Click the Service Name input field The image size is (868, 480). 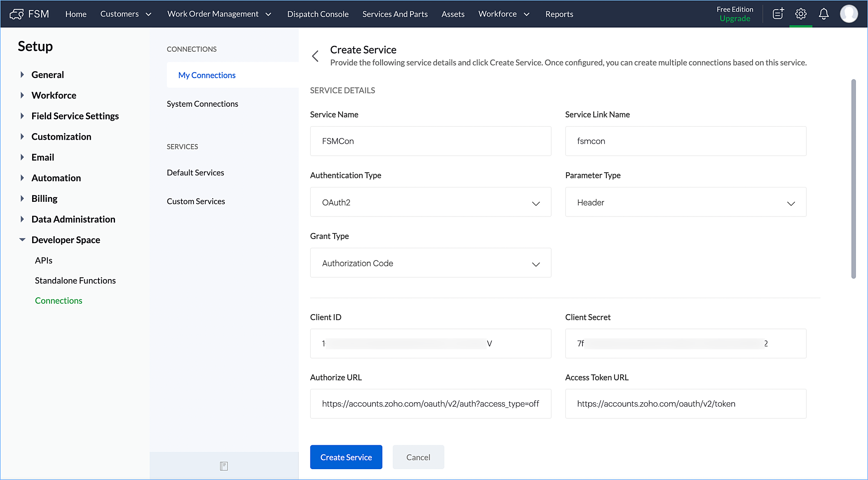430,141
